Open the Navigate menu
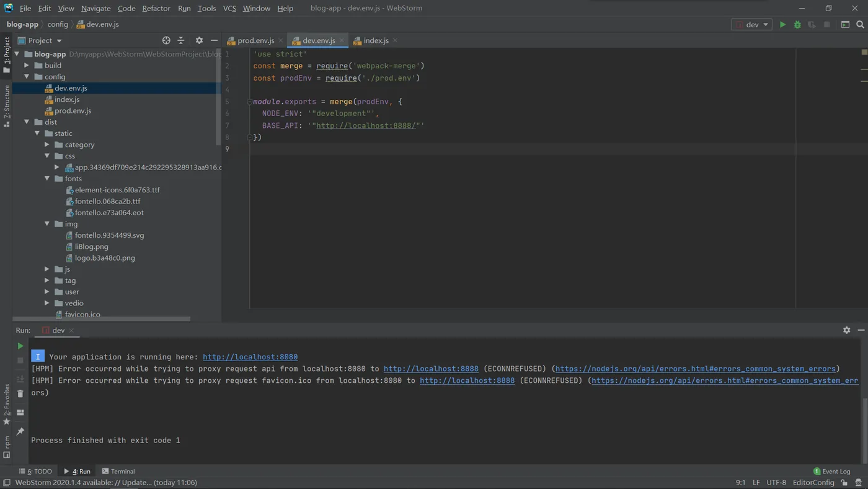This screenshot has height=489, width=868. [x=95, y=8]
